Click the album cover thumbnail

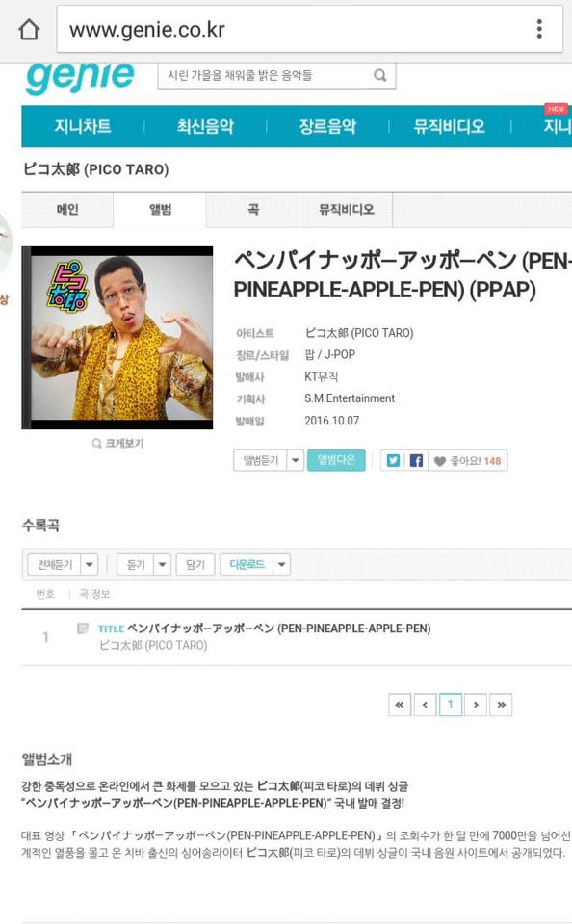tap(117, 338)
